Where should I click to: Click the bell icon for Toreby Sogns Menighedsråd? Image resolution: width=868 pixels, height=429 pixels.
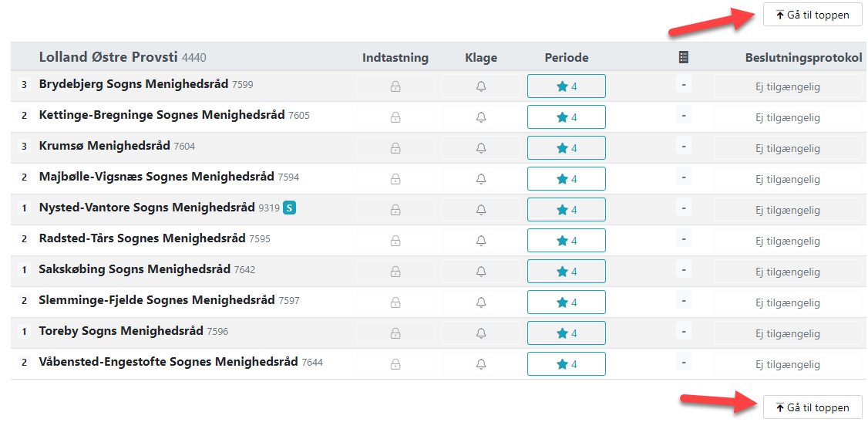(481, 333)
